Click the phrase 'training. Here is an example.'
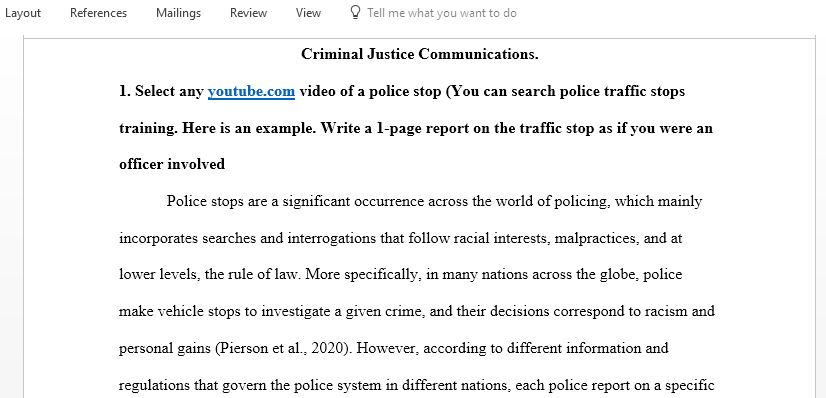The height and width of the screenshot is (398, 826). [218, 128]
